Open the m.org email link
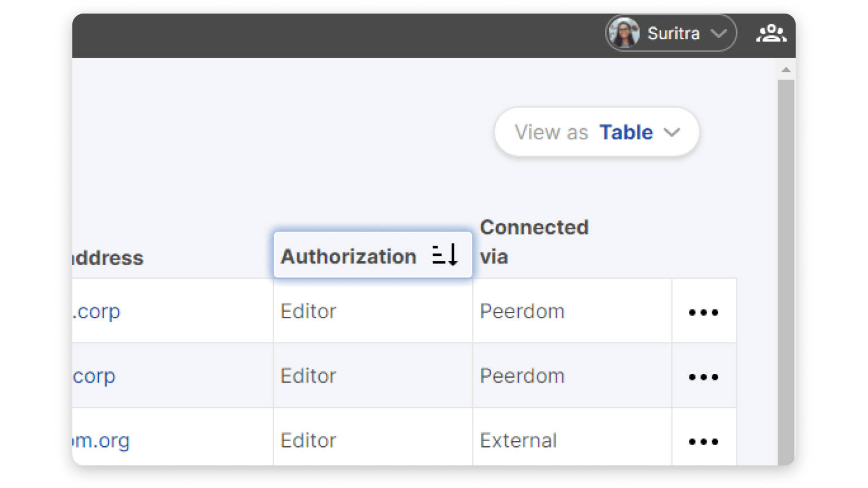Viewport: 868px width, 488px height. coord(102,441)
